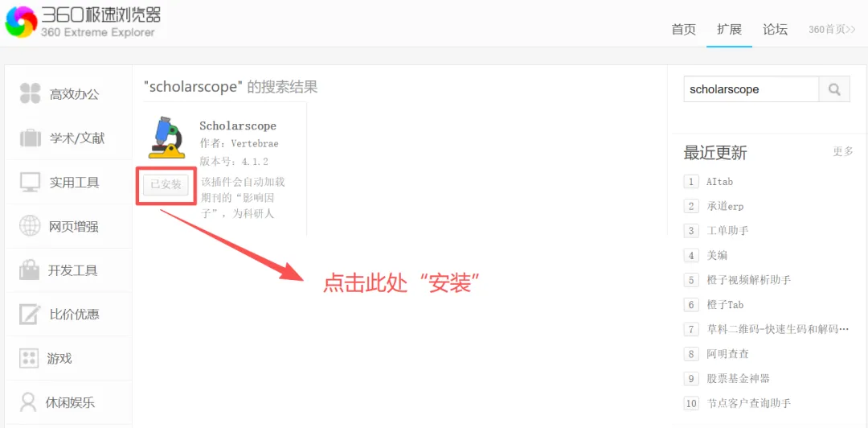Open the 首页 tab
The width and height of the screenshot is (868, 428).
point(683,30)
